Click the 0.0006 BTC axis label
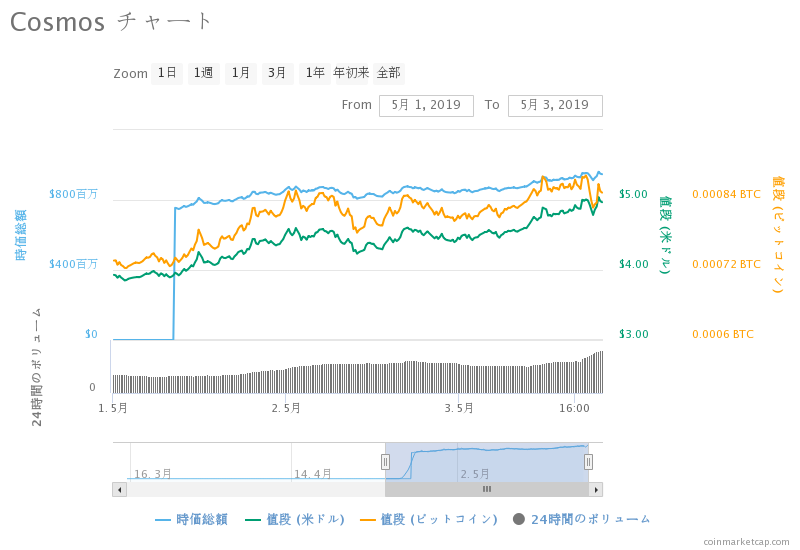Screen dimensions: 800x550 [x=722, y=334]
